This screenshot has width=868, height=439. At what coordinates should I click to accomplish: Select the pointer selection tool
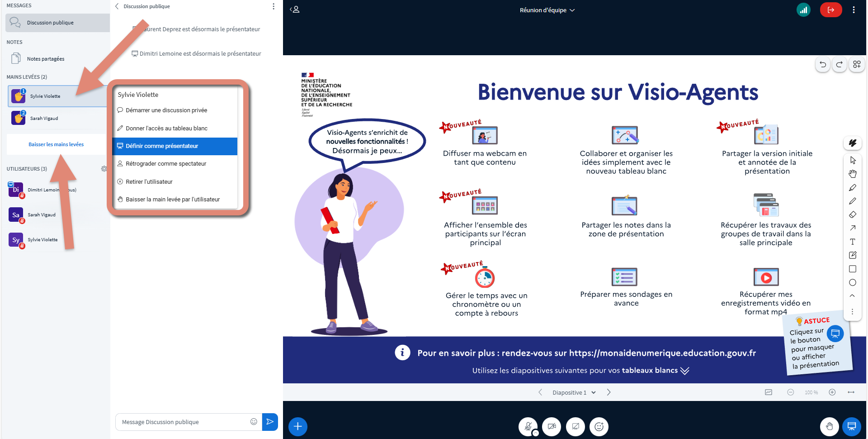[x=853, y=160]
